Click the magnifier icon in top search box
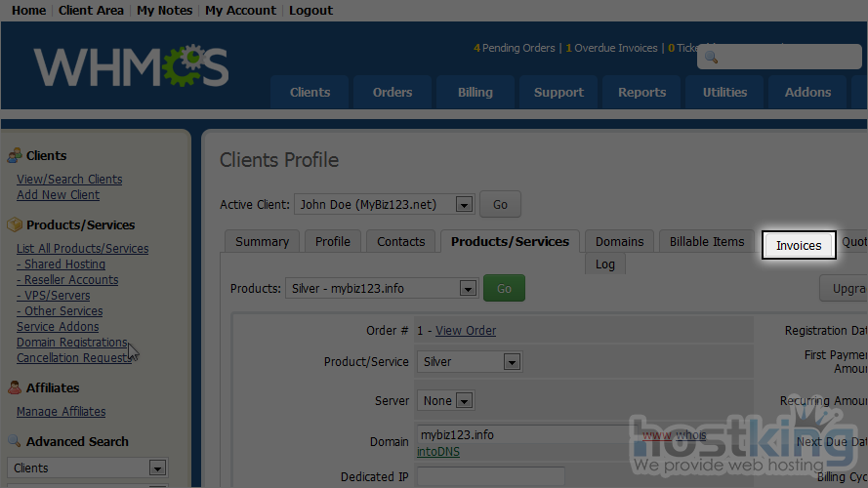Image resolution: width=868 pixels, height=488 pixels. [x=711, y=58]
